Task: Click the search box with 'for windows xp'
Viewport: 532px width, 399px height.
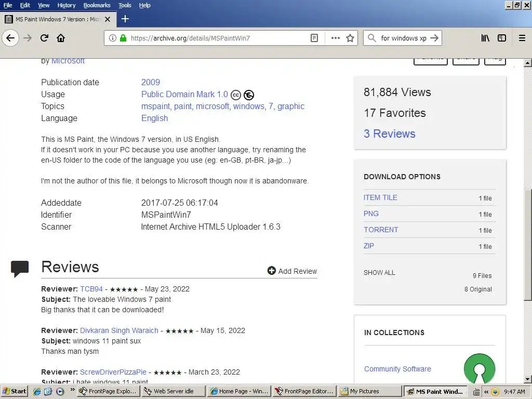Action: point(403,38)
